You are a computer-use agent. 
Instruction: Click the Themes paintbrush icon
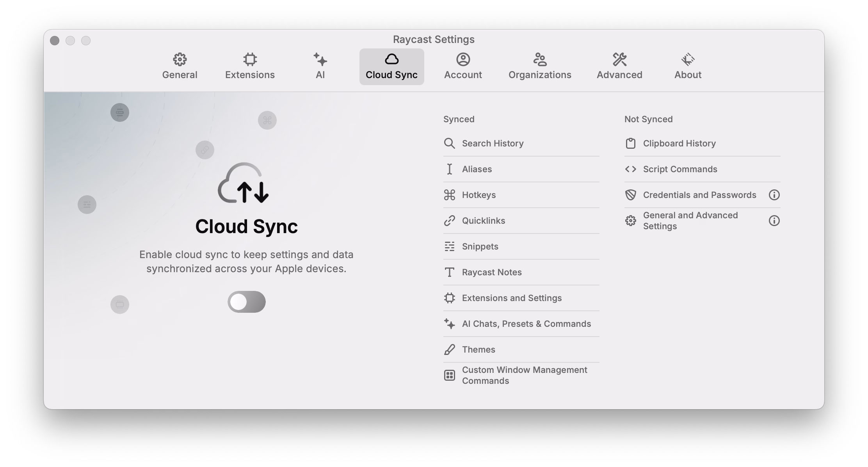point(449,349)
